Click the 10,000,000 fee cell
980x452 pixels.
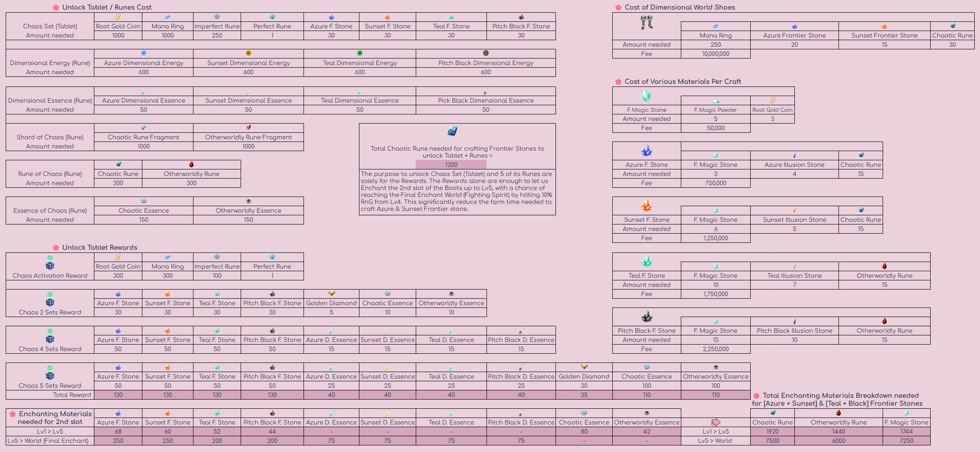click(715, 54)
